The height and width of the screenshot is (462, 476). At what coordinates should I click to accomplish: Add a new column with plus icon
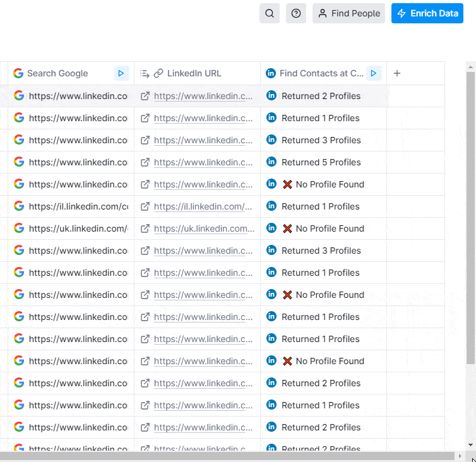click(397, 73)
